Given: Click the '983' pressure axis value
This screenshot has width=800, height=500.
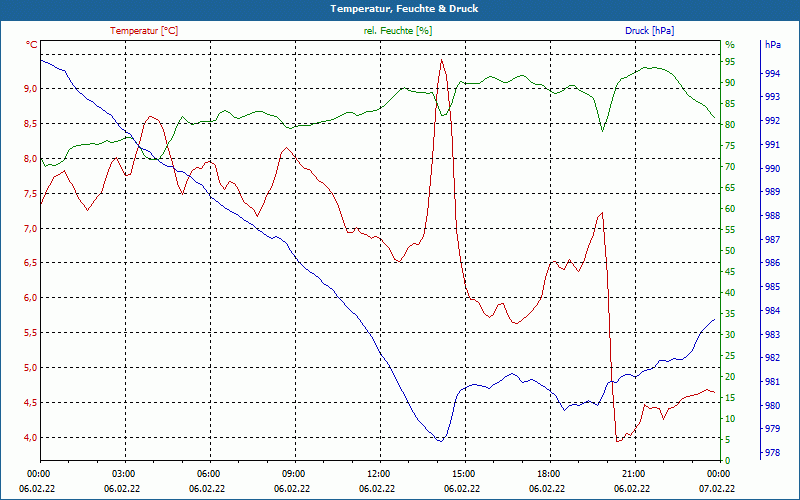Looking at the screenshot, I should [x=772, y=335].
